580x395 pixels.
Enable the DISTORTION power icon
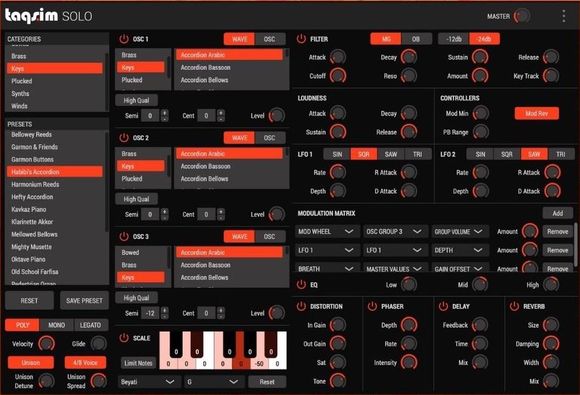(301, 306)
